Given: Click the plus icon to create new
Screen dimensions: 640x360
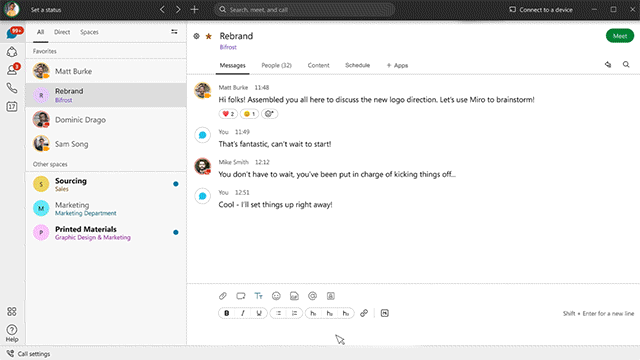Looking at the screenshot, I should [x=194, y=9].
